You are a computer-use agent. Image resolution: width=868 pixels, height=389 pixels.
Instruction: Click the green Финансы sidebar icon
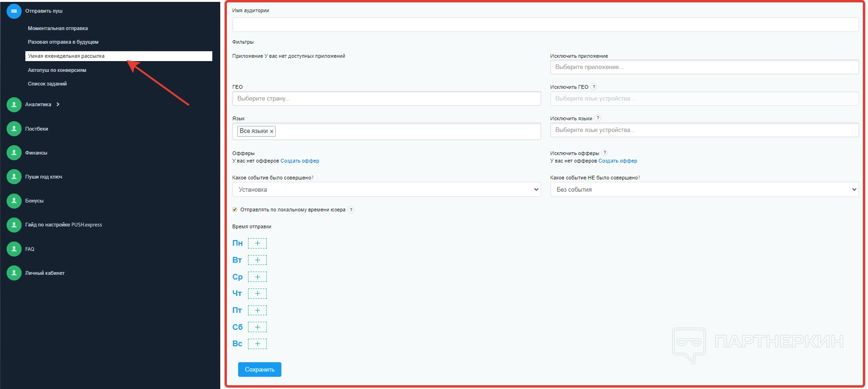(x=14, y=153)
